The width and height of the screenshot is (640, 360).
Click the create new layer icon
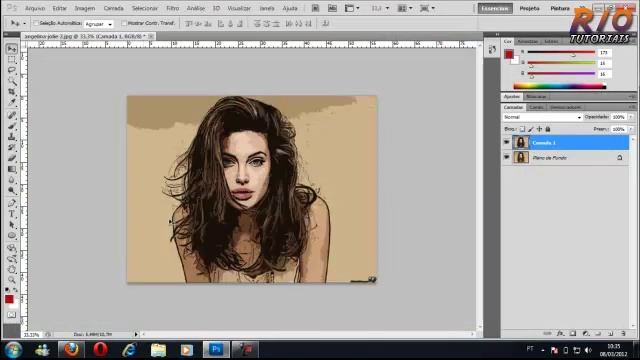point(611,333)
